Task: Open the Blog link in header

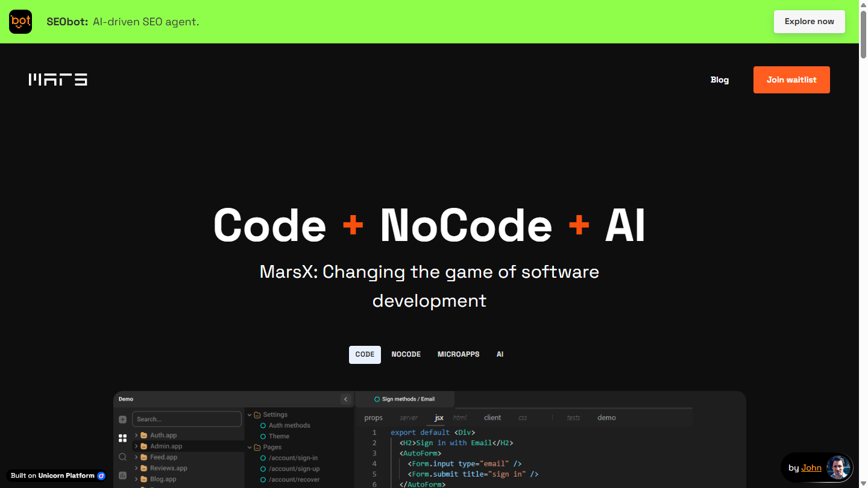Action: [720, 80]
